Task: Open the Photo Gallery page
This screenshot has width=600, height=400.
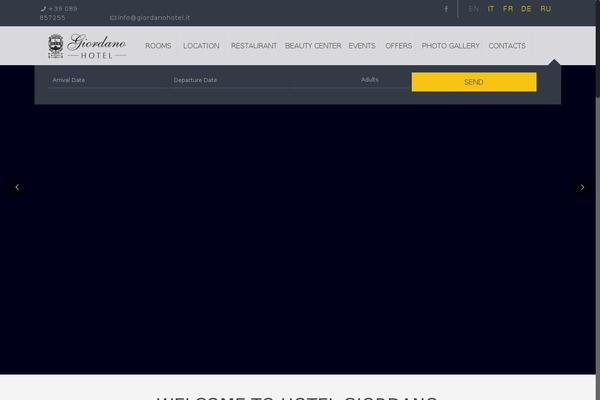Action: coord(450,46)
